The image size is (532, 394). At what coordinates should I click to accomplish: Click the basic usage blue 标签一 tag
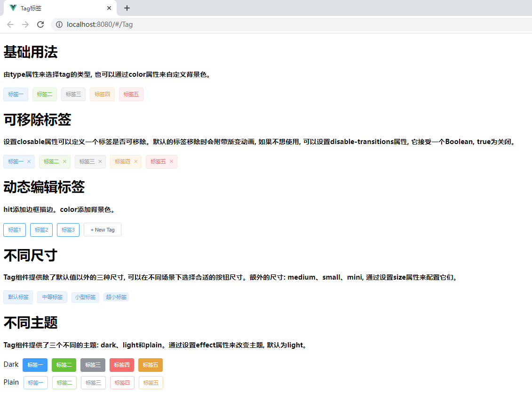16,94
